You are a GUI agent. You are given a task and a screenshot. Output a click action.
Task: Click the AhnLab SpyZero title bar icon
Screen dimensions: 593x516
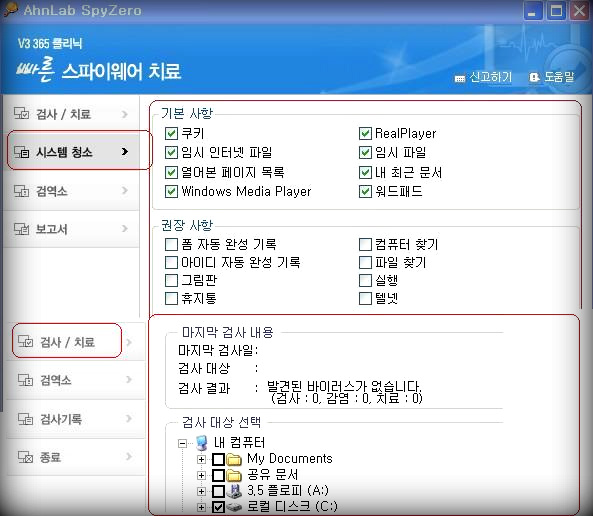(x=10, y=9)
